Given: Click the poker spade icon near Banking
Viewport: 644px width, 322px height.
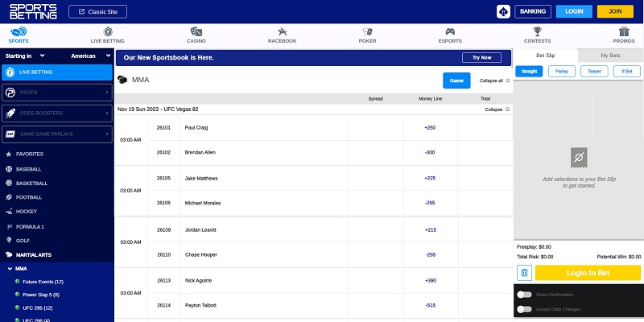Looking at the screenshot, I should [x=503, y=11].
